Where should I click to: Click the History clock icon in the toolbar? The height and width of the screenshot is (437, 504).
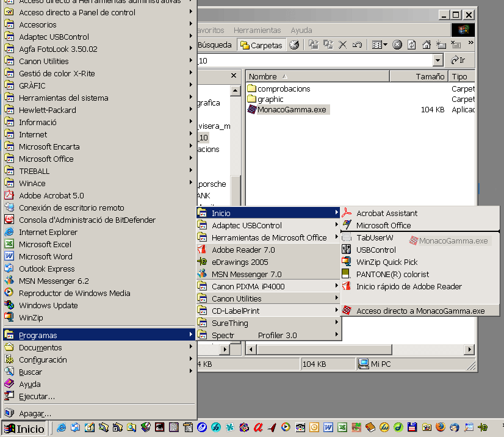[295, 45]
